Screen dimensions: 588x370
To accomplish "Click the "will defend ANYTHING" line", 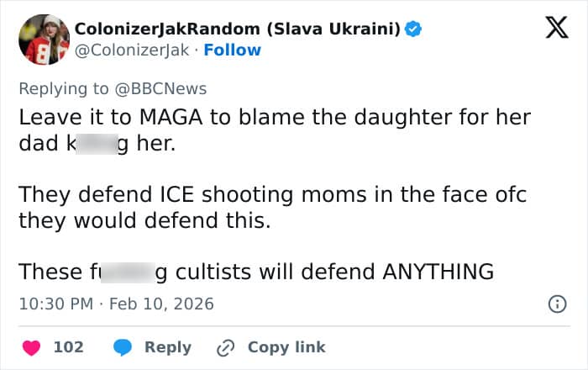I will tap(337, 272).
